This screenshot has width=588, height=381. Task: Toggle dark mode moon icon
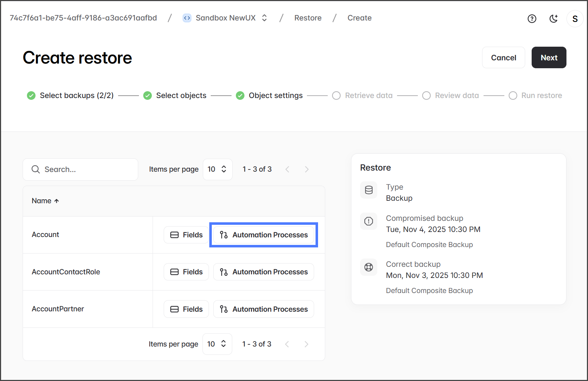(554, 19)
